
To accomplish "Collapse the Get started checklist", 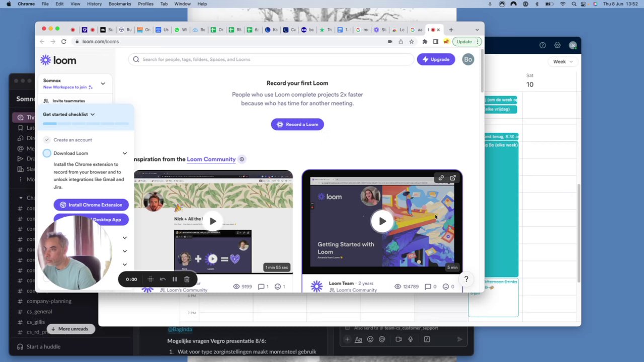I will pyautogui.click(x=93, y=115).
